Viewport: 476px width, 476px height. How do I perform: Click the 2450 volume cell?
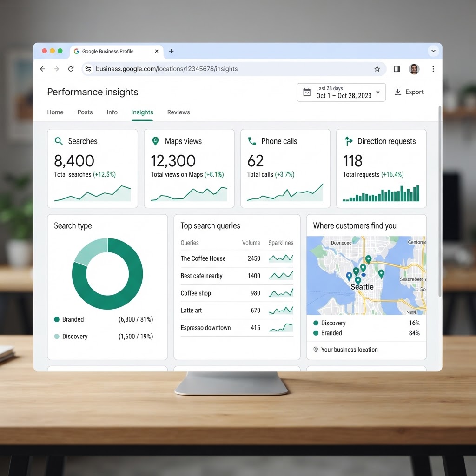(x=254, y=258)
